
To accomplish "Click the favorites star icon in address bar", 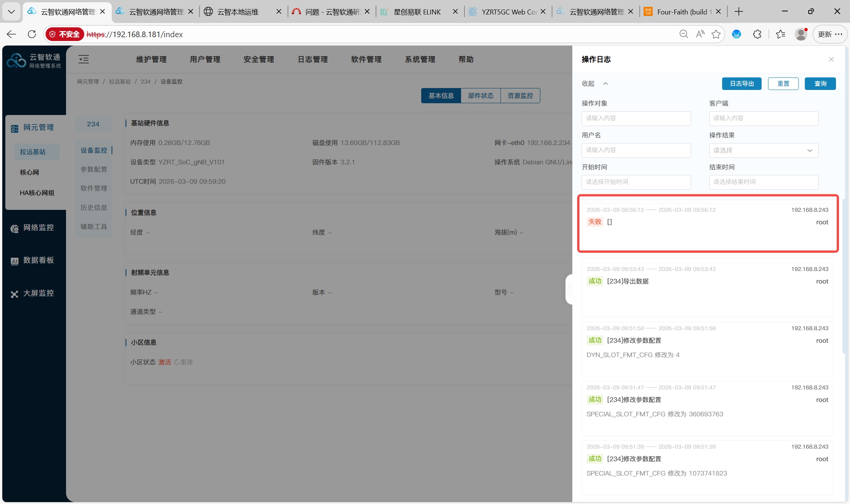I will (x=716, y=34).
